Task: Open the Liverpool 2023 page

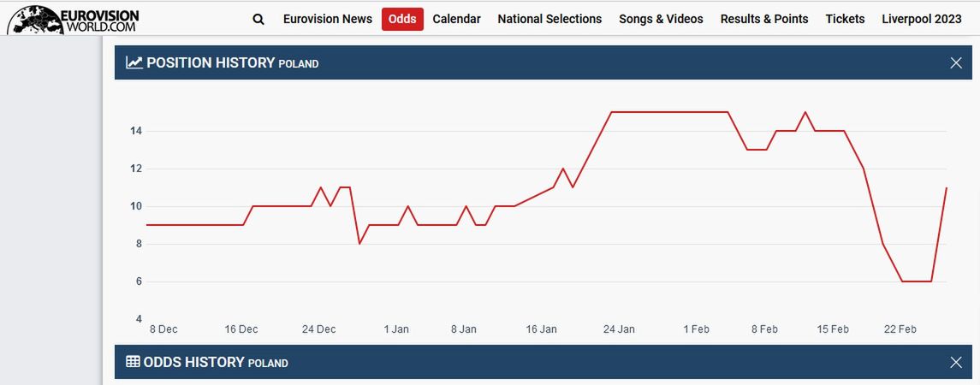Action: (921, 19)
